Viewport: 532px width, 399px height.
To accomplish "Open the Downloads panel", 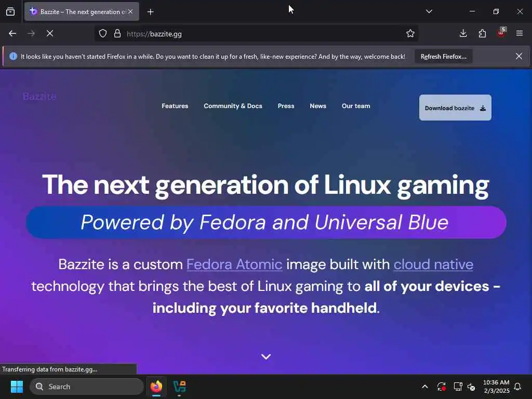I will pyautogui.click(x=463, y=34).
